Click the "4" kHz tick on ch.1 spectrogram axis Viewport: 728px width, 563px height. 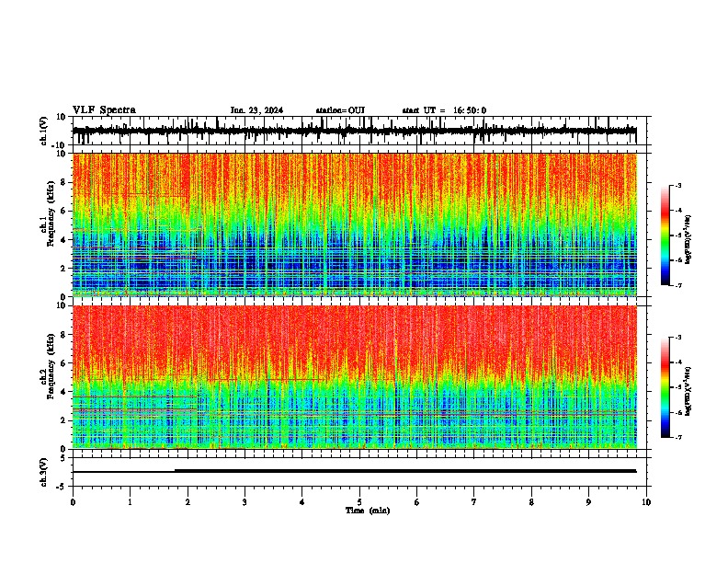click(x=63, y=240)
